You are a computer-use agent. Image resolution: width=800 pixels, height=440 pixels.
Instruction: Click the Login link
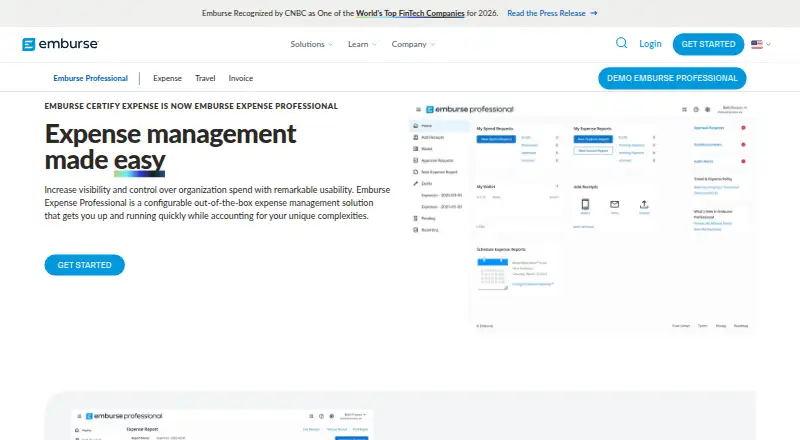pos(650,44)
